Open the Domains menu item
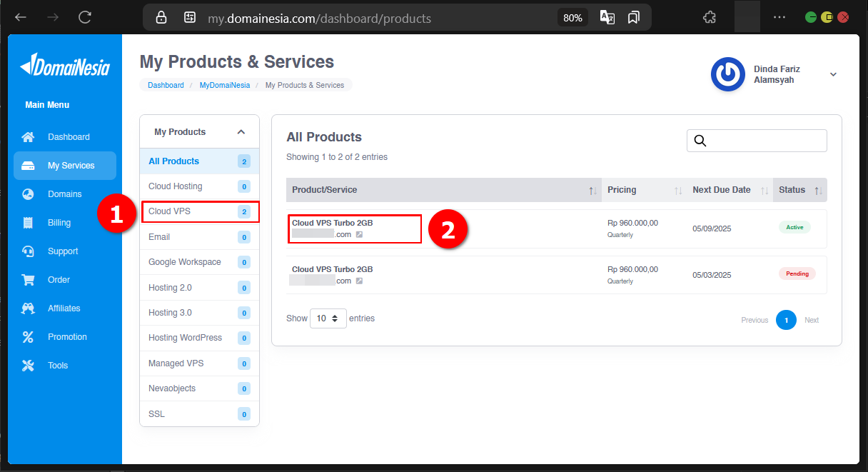The width and height of the screenshot is (868, 472). click(65, 194)
